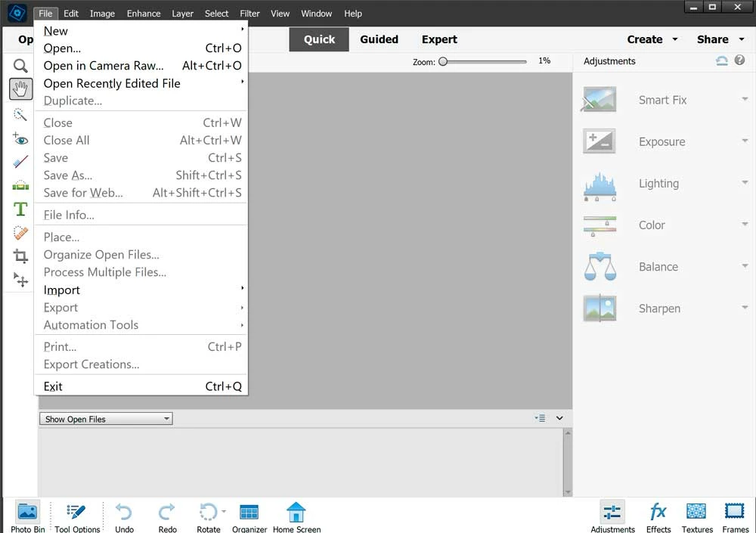Click the Lighting histogram icon
The image size is (756, 533).
pyautogui.click(x=600, y=186)
